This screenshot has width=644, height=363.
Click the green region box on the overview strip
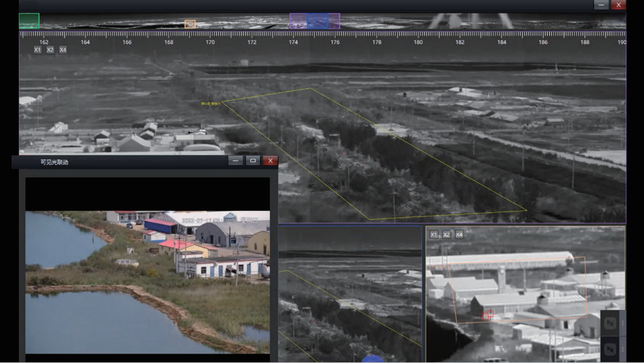[29, 21]
